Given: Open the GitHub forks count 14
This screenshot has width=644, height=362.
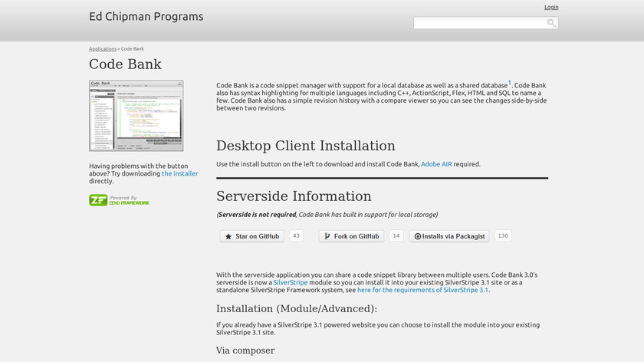Looking at the screenshot, I should click(x=396, y=236).
